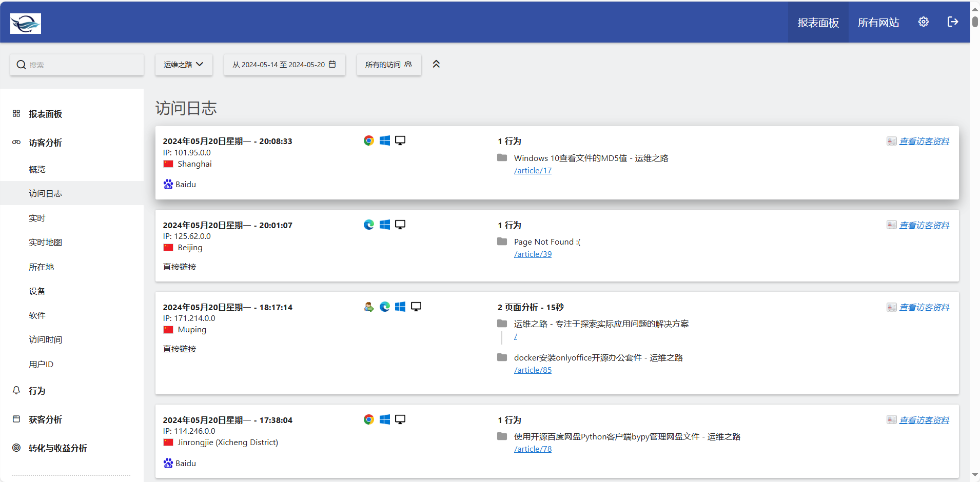The width and height of the screenshot is (980, 482).
Task: Click folder icon beside Page Not Found
Action: click(502, 242)
